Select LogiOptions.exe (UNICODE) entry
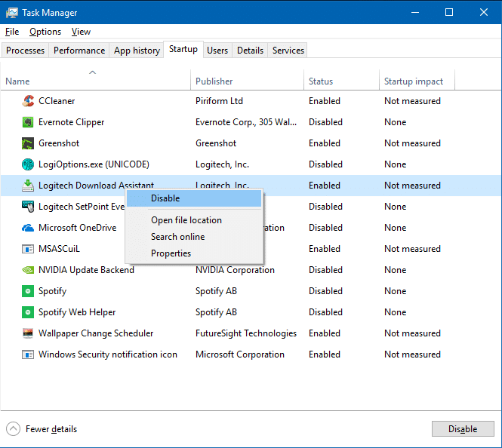Screen dimensions: 502x448 click(x=94, y=164)
